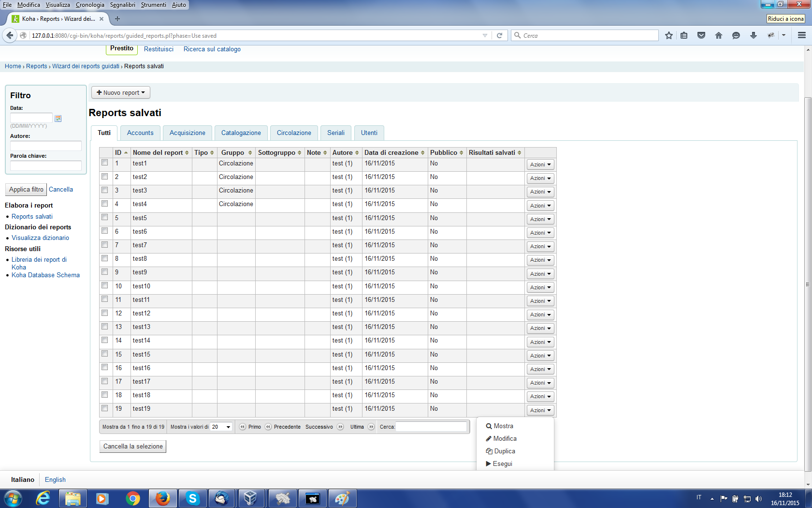Open the downloads arrow icon

[x=753, y=35]
